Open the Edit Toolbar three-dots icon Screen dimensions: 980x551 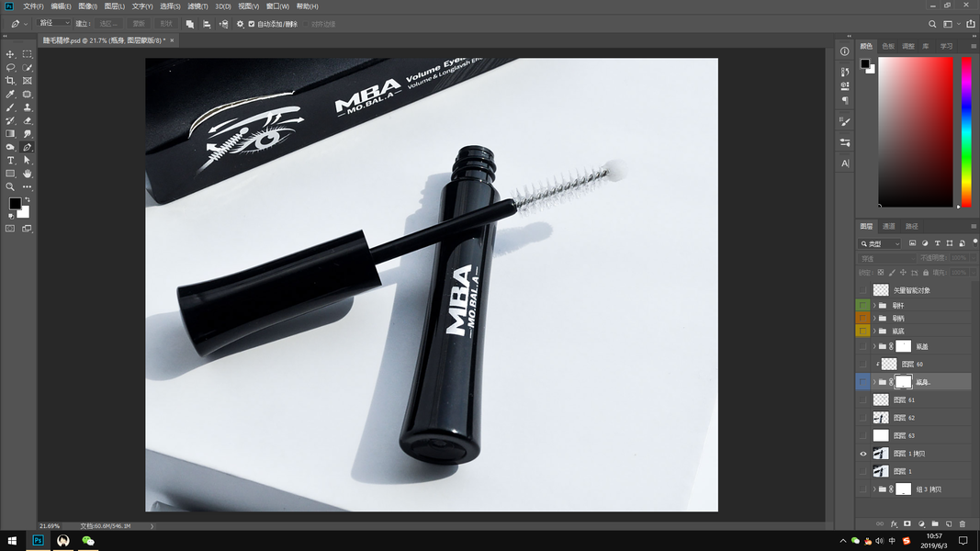28,186
